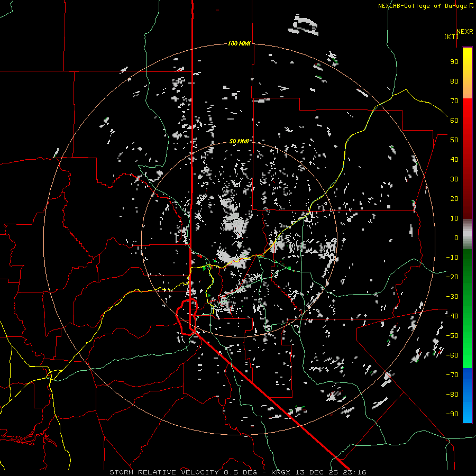The width and height of the screenshot is (476, 476).
Task: Click the NEXR label above color bar
Action: coord(465,32)
